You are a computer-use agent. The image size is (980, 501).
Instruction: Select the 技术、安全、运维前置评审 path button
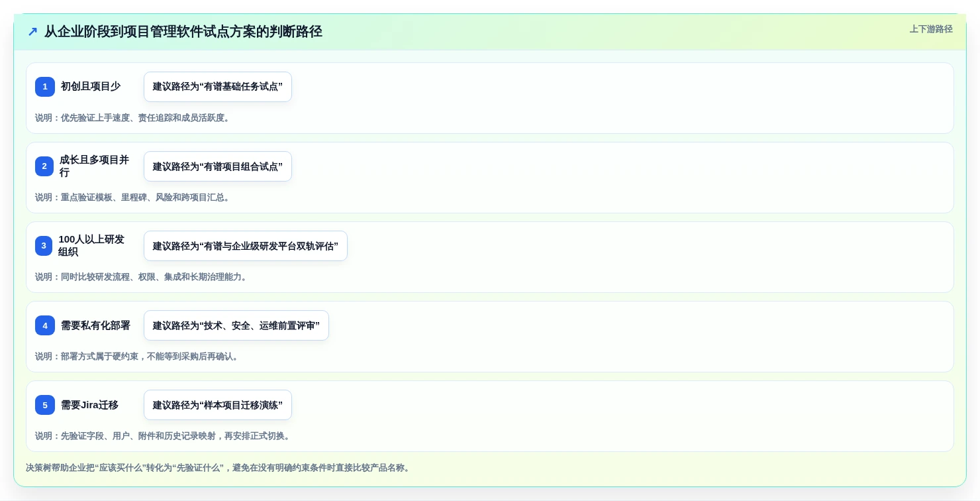[236, 325]
